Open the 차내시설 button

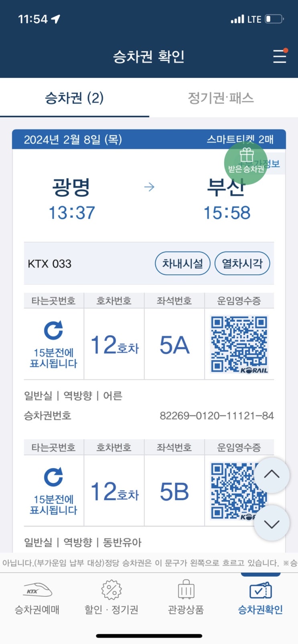tap(182, 264)
